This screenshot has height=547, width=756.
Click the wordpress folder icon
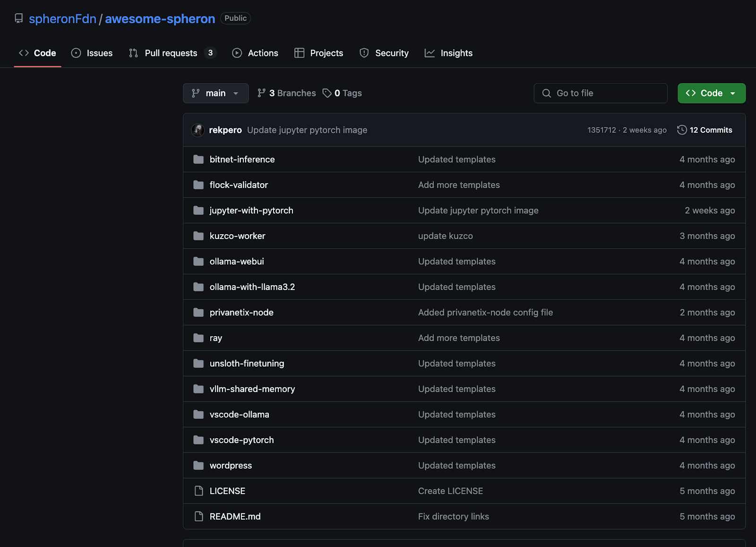198,465
